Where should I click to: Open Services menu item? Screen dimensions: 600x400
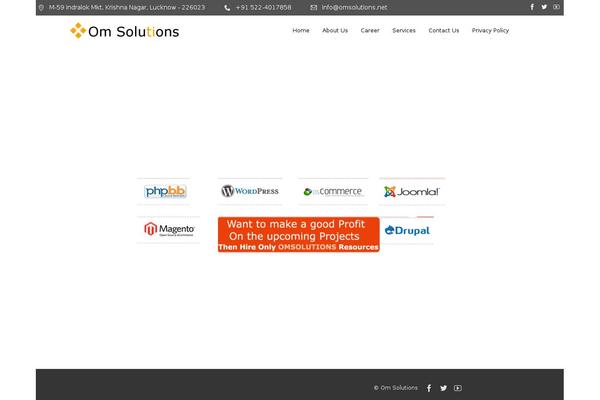[404, 31]
